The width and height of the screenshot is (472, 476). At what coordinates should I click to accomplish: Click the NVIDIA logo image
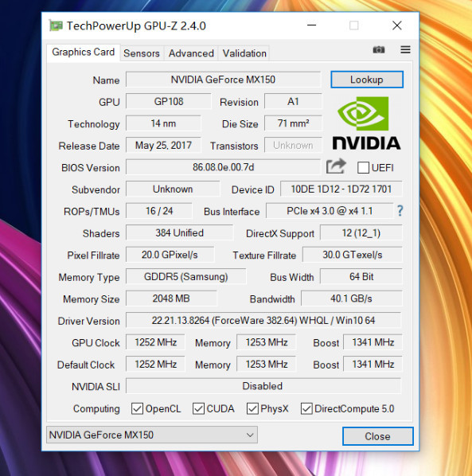366,123
